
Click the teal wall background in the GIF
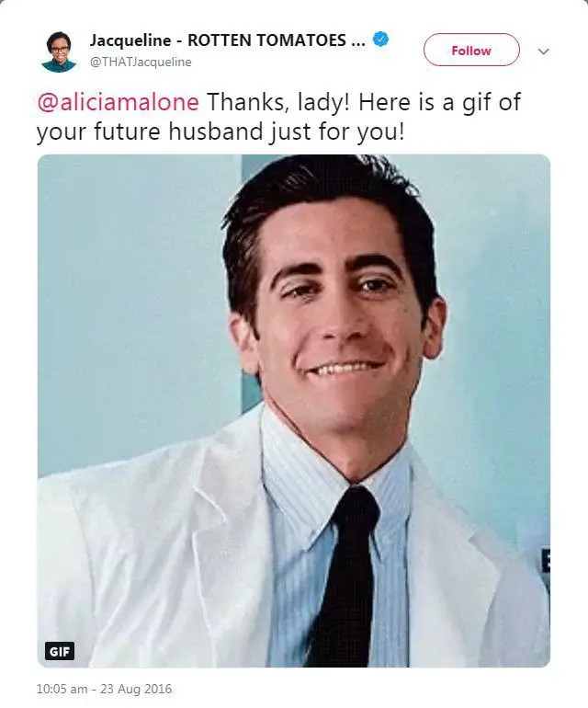(135, 293)
